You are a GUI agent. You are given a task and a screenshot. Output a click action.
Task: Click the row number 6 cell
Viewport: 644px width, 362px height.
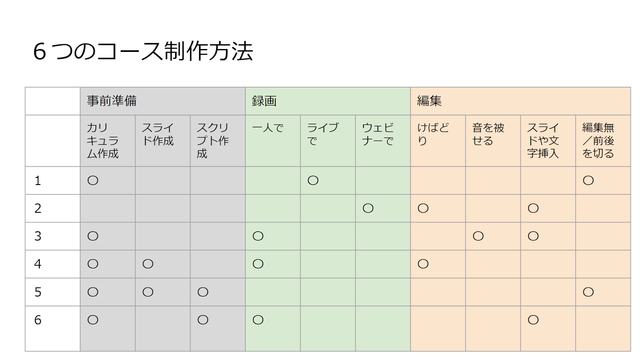[x=53, y=329]
